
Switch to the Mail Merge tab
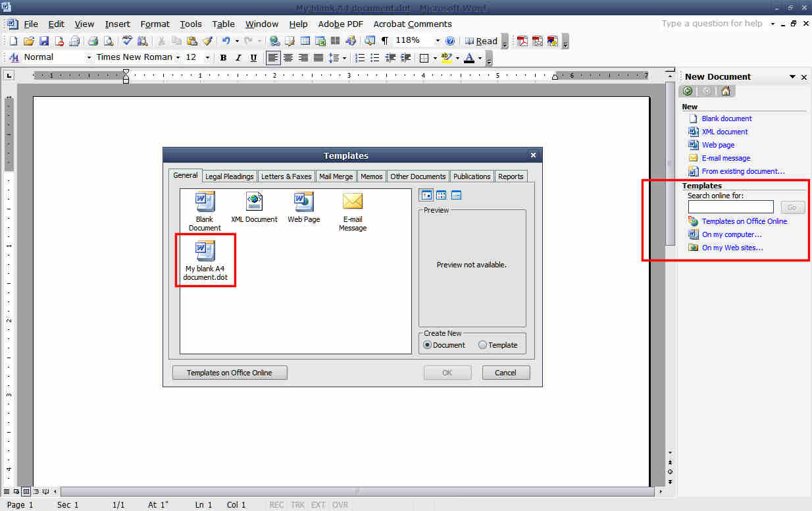336,176
